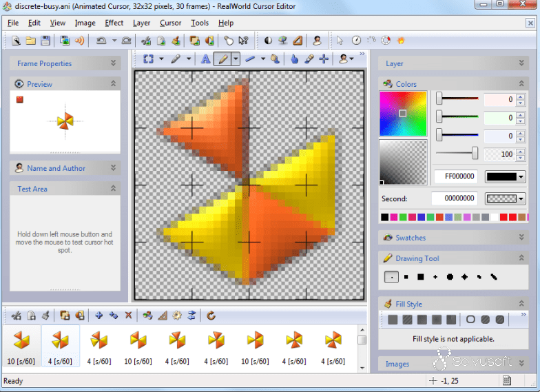Click the FF000000 hex color input field

coord(456,176)
